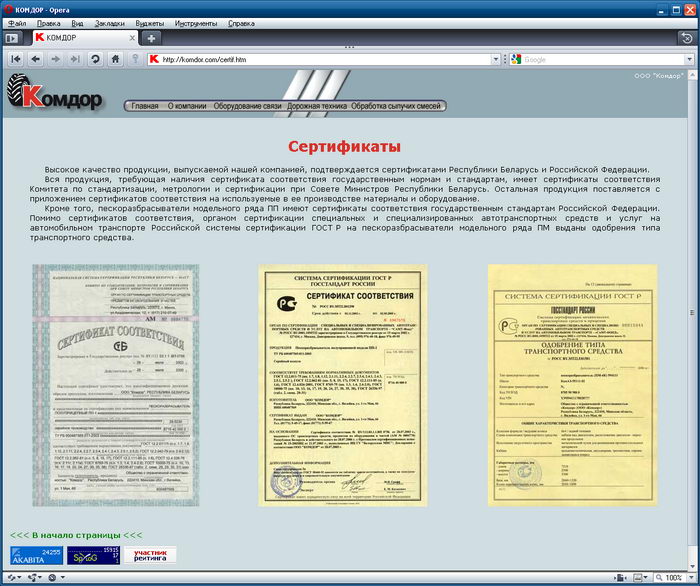
Task: Click 'В начало страницы' link
Action: tap(76, 535)
